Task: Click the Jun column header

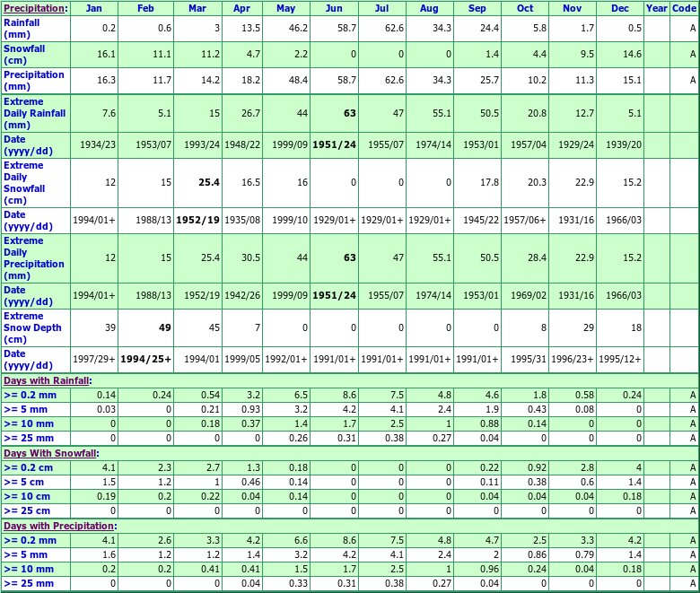Action: [335, 8]
